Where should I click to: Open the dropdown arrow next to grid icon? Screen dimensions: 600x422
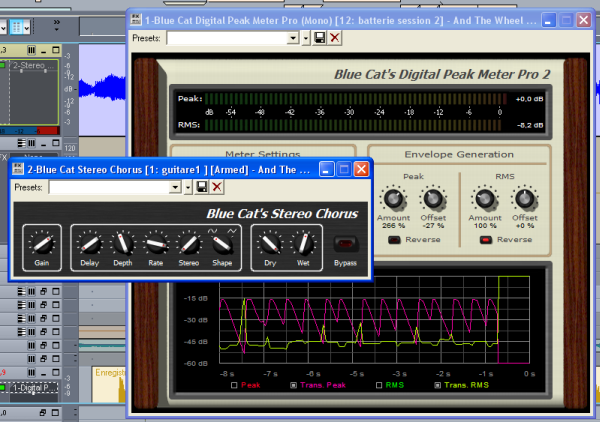[x=26, y=28]
